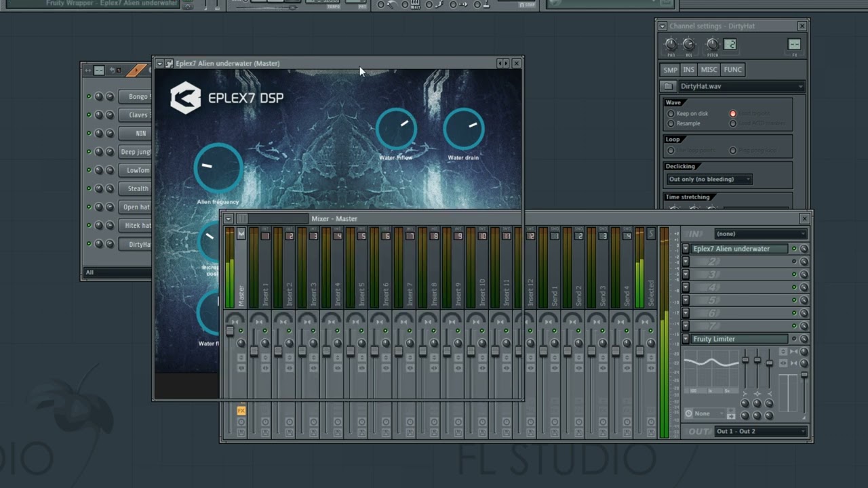Mute the NIN channel via green LED

(89, 134)
